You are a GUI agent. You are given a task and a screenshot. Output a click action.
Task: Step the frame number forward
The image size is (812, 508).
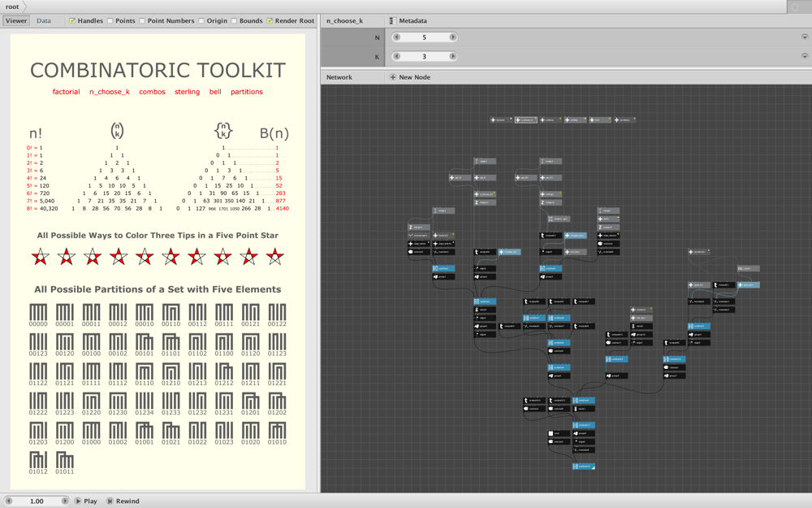[65, 501]
